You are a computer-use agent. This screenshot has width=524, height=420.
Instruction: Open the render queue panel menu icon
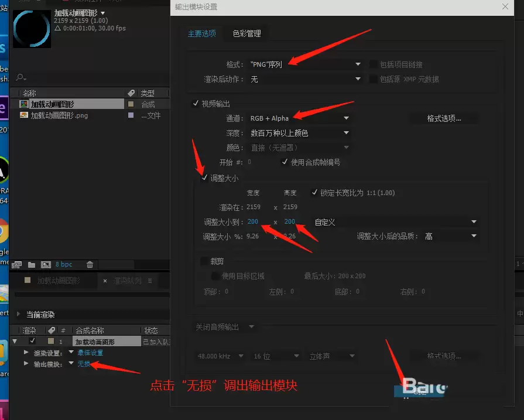tap(150, 281)
